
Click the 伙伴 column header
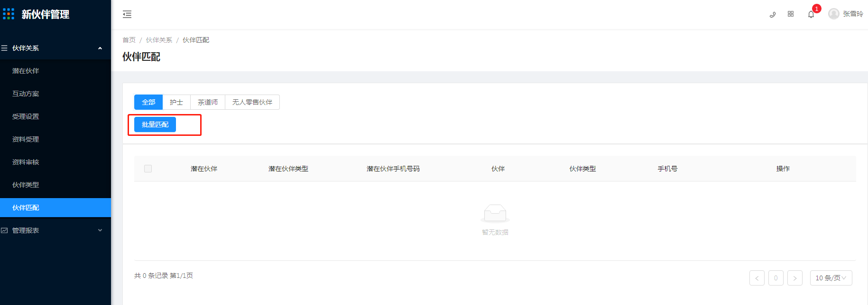pos(498,169)
